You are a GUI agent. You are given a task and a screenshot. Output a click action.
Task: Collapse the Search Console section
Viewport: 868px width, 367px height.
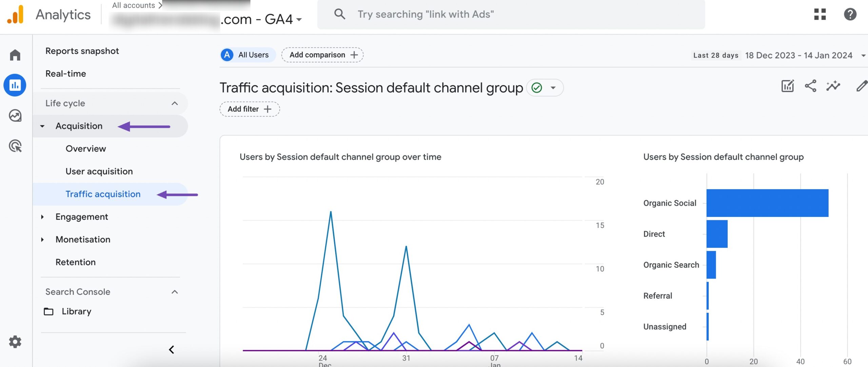pos(175,292)
